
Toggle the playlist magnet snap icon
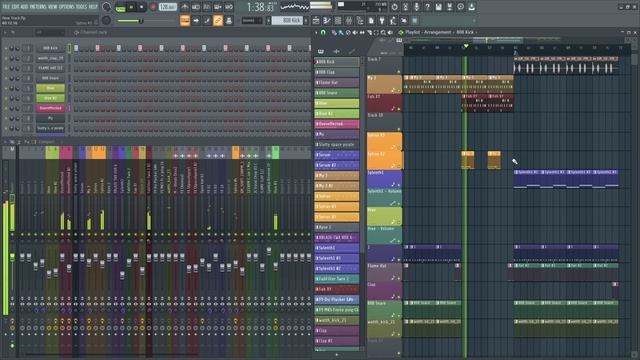point(323,32)
